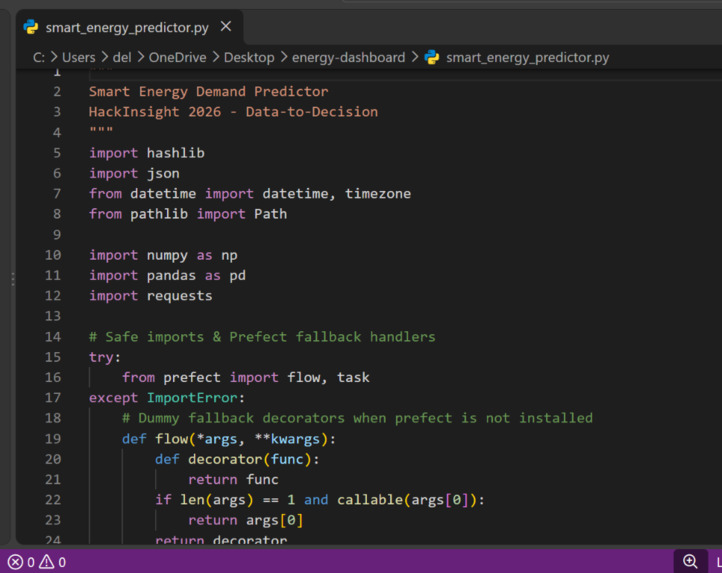Click on 'numpy' in line 10
The width and height of the screenshot is (722, 573).
[x=167, y=255]
